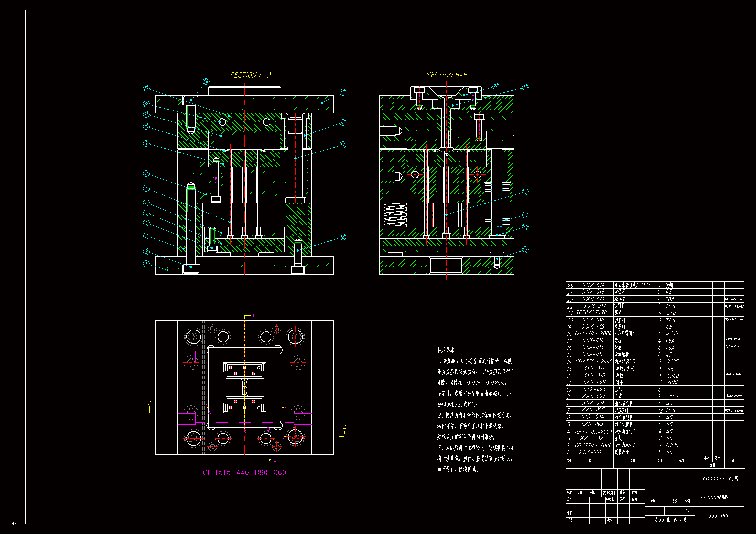Select the magenta CI-1515-A40-B60-C60 label

click(244, 473)
